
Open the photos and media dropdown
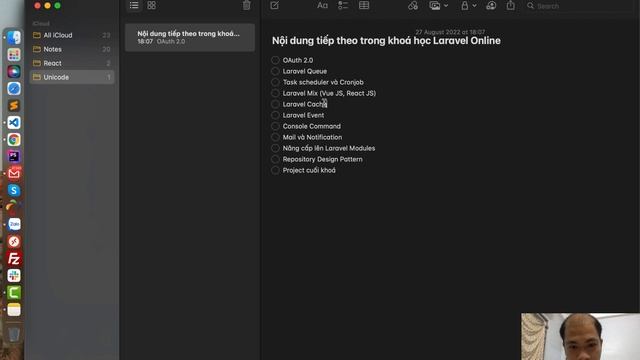438,6
